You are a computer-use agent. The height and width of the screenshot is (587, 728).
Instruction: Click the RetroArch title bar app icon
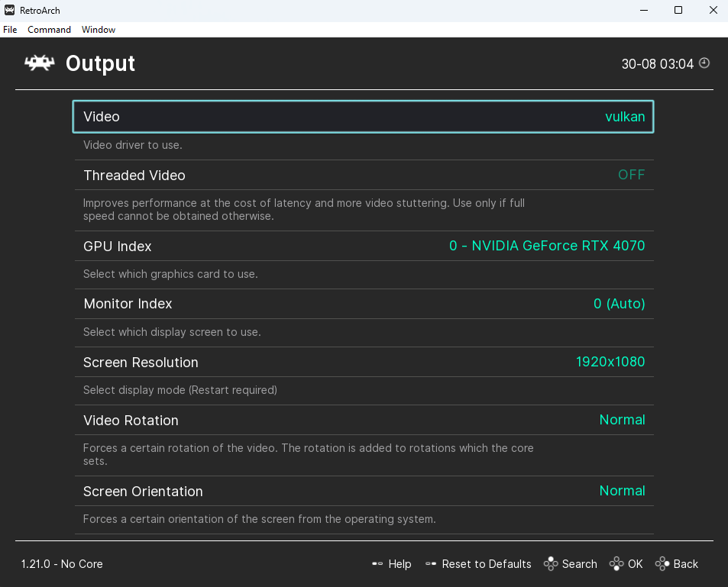coord(9,10)
